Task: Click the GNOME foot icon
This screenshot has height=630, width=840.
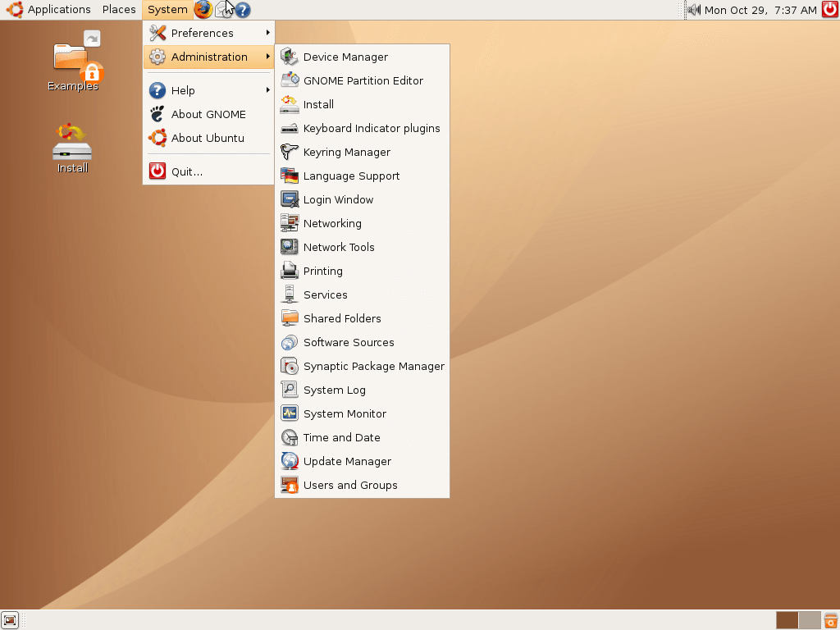Action: (x=157, y=114)
